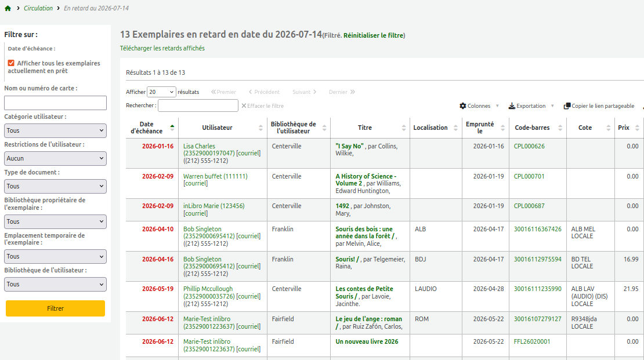
Task: Sort by Prix column arrows
Action: click(637, 128)
